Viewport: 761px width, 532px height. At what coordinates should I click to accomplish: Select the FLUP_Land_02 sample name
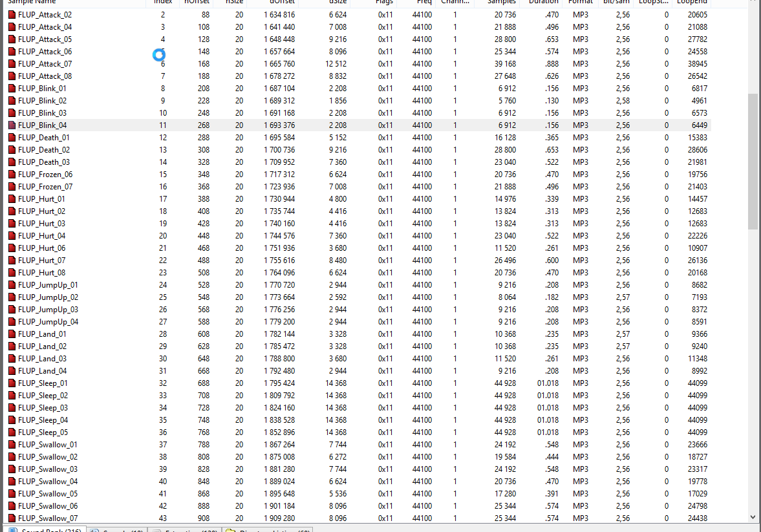(x=42, y=346)
